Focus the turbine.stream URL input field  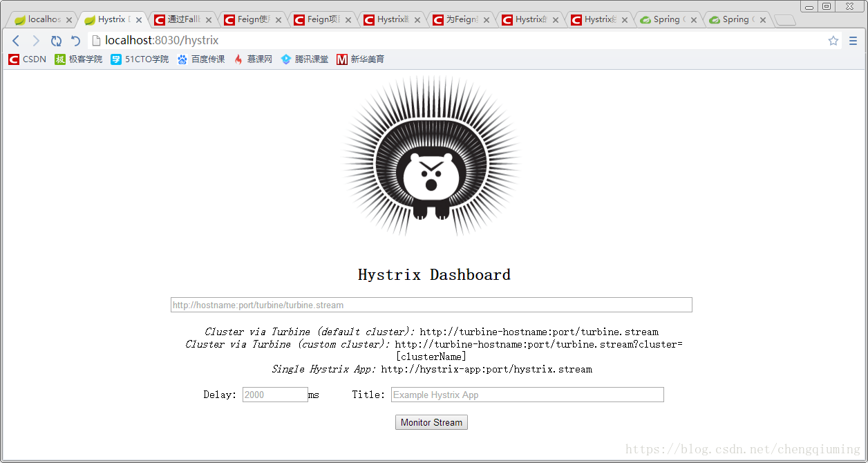431,305
